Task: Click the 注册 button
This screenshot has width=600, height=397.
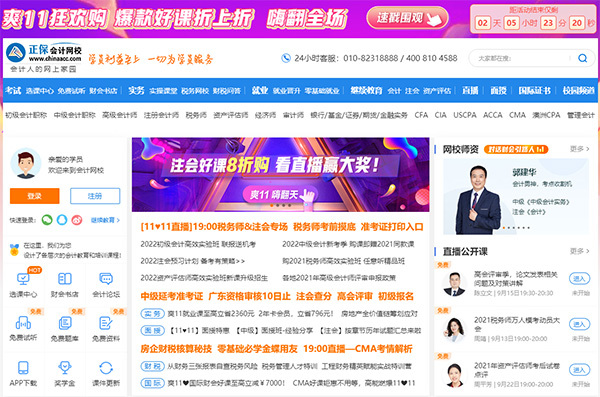Action: coord(95,196)
